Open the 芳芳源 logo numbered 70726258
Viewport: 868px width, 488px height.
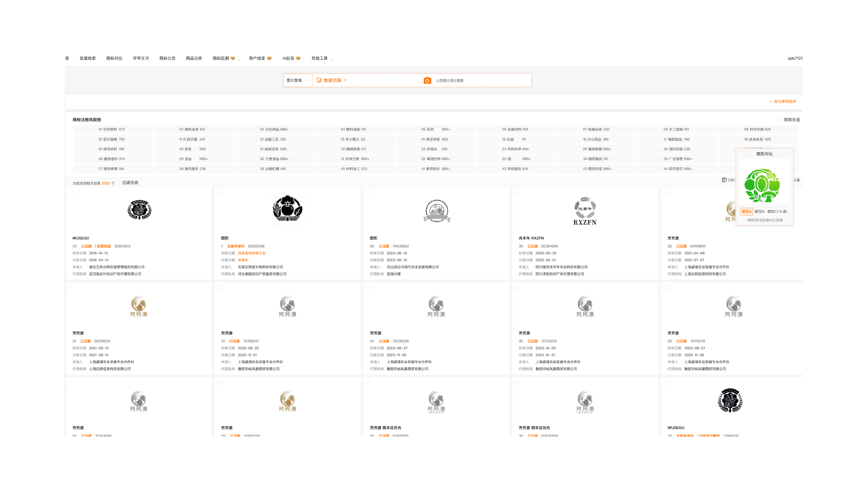pos(436,307)
